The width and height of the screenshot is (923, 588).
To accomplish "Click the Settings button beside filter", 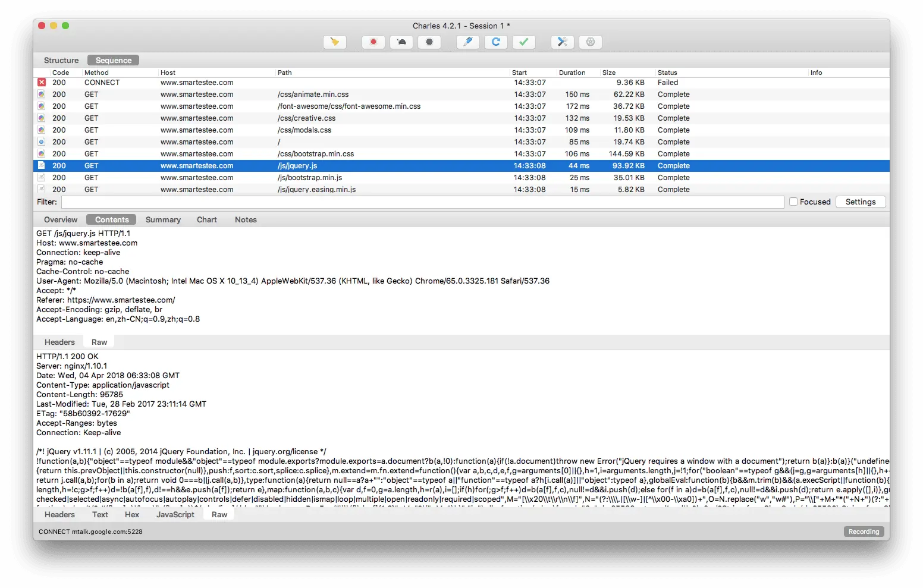I will (x=861, y=202).
